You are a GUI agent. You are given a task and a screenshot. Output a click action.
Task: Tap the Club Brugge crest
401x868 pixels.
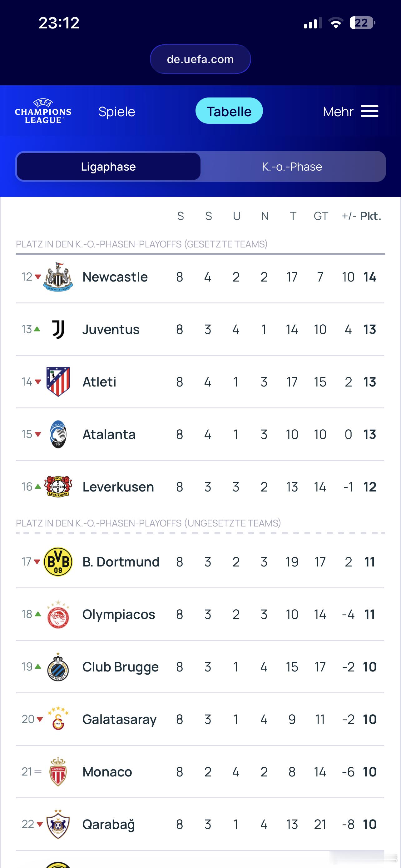tap(58, 667)
